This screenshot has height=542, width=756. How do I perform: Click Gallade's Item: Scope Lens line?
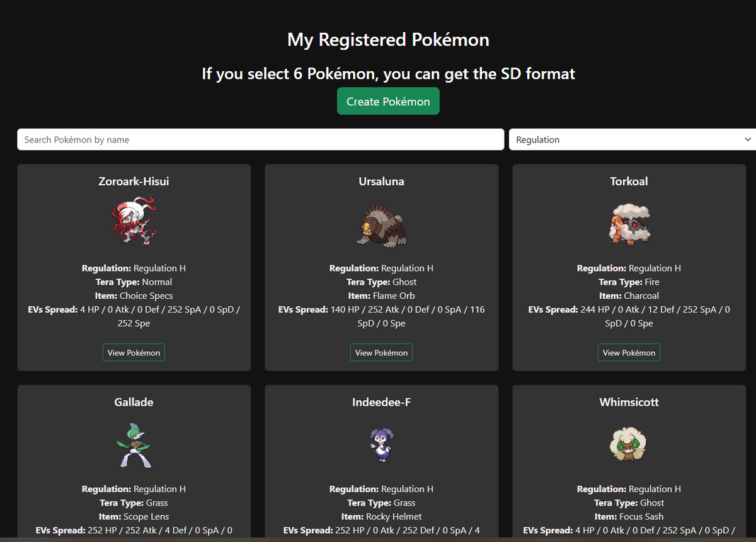pos(134,517)
